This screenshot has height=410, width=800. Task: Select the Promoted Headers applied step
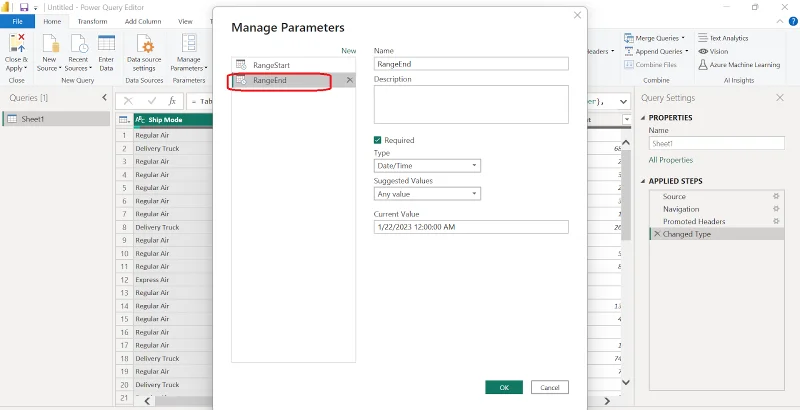coord(716,221)
